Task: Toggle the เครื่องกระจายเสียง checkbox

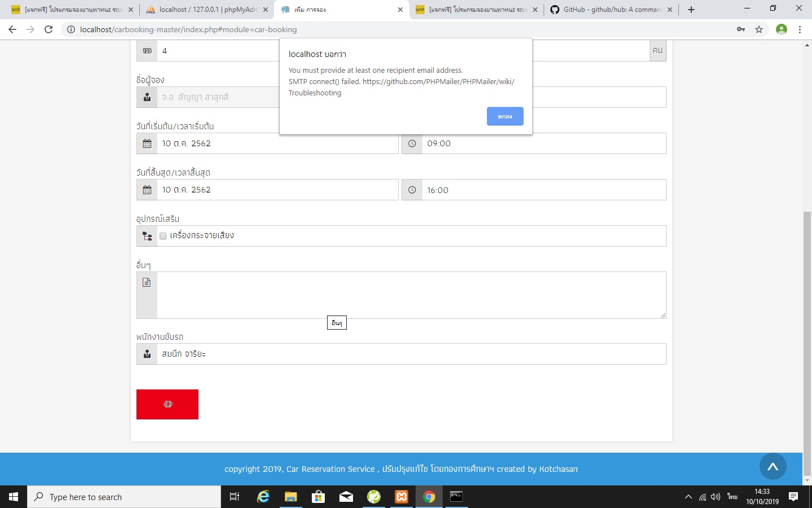Action: click(x=163, y=236)
